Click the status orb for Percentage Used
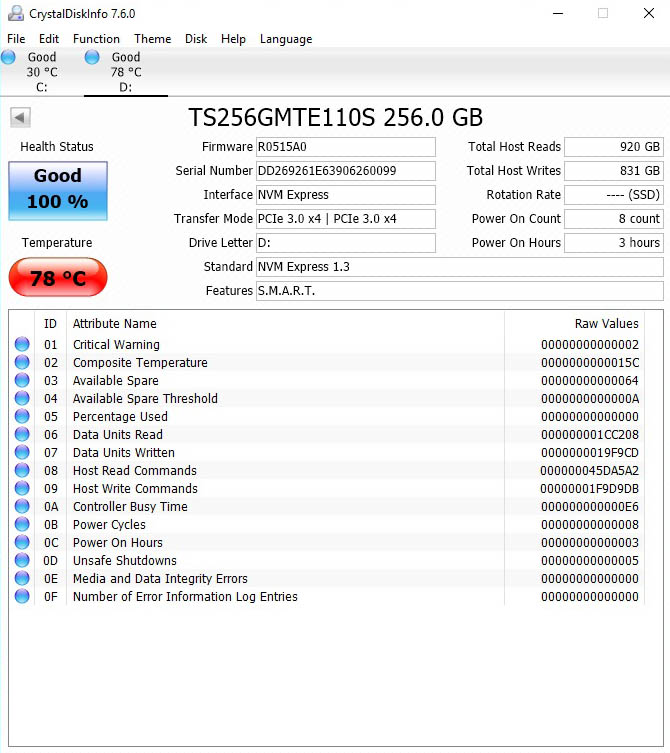This screenshot has width=670, height=753. [22, 416]
